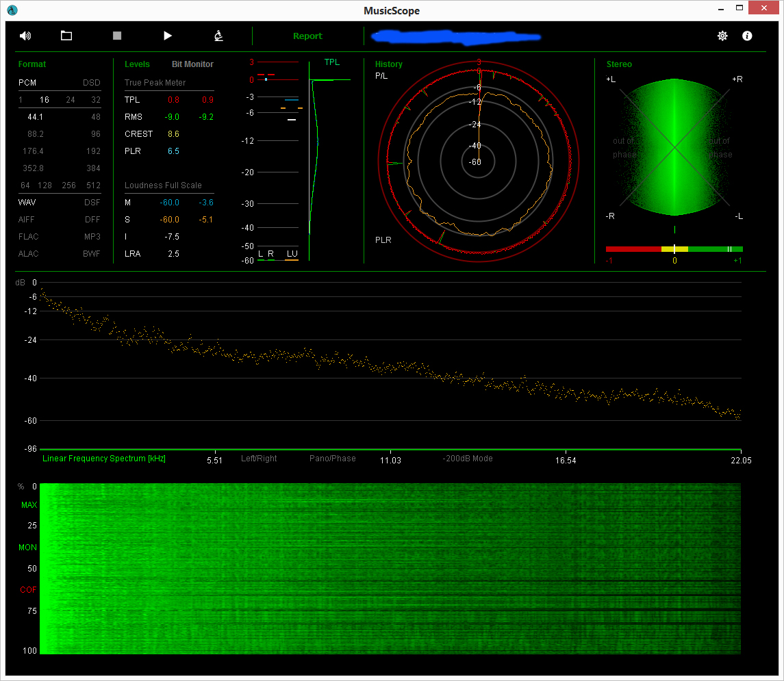Enable the -200dB Mode option

[467, 459]
